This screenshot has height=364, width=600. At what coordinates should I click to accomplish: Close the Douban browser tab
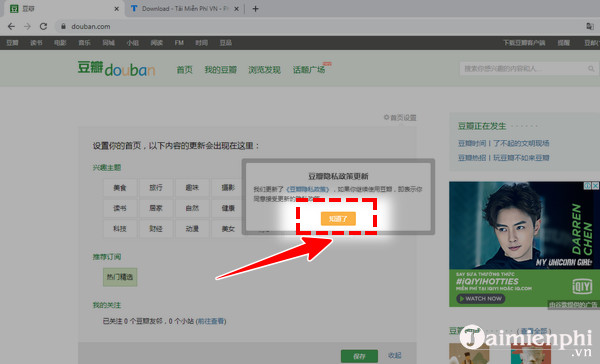[116, 8]
